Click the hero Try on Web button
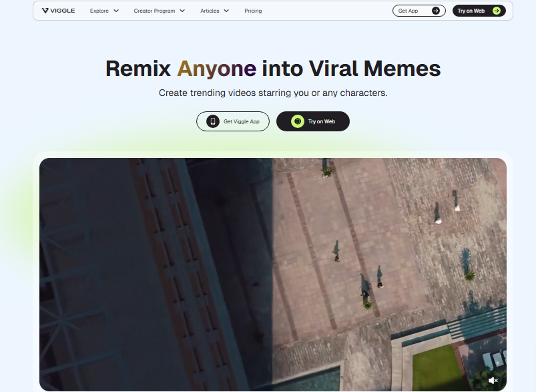The width and height of the screenshot is (536, 392). (x=313, y=121)
